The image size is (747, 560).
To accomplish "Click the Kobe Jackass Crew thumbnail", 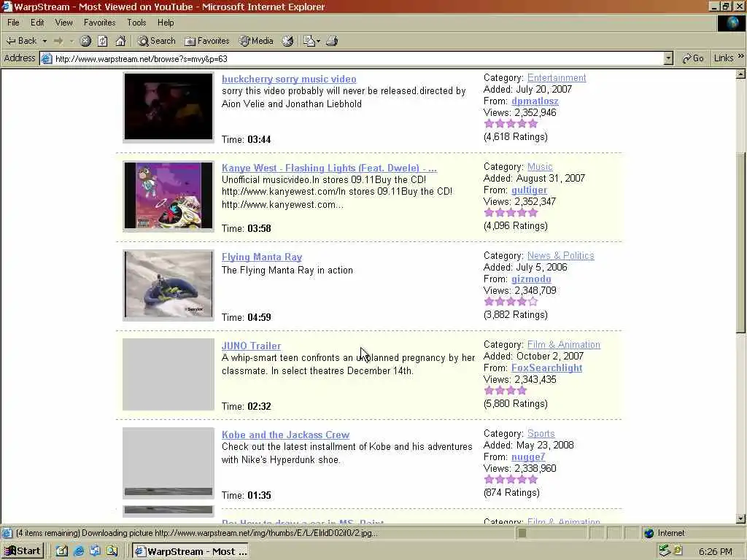I will pyautogui.click(x=169, y=463).
